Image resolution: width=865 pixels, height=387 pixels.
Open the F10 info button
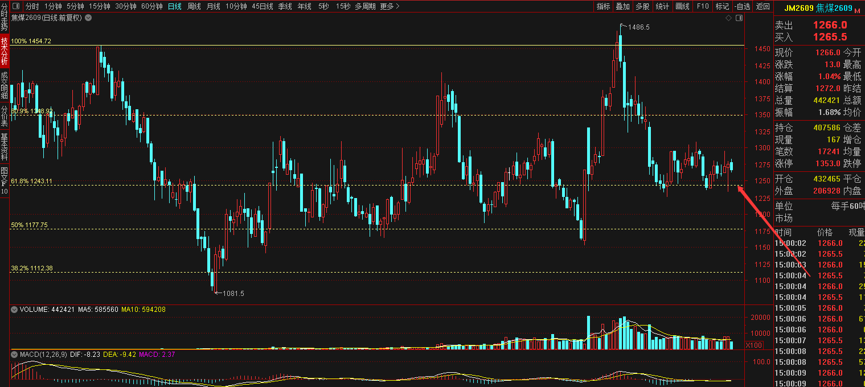point(702,7)
